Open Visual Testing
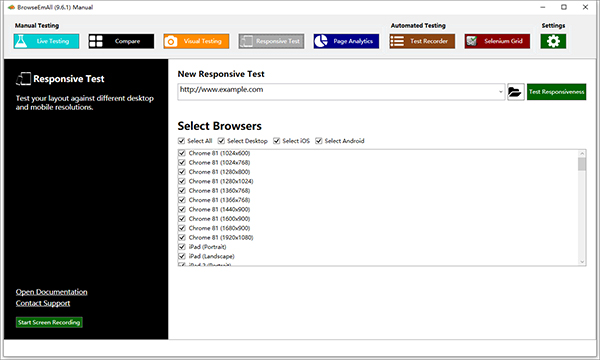The height and width of the screenshot is (360, 600). (196, 41)
